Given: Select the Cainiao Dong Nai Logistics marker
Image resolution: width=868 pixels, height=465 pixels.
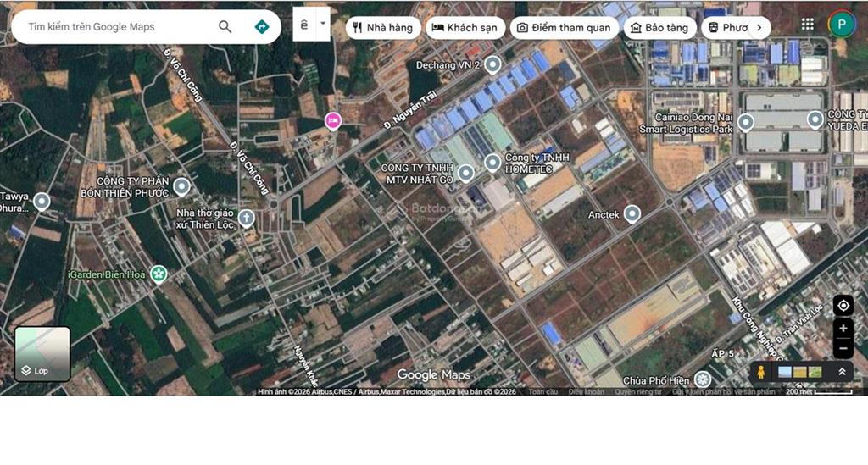Looking at the screenshot, I should [x=746, y=122].
